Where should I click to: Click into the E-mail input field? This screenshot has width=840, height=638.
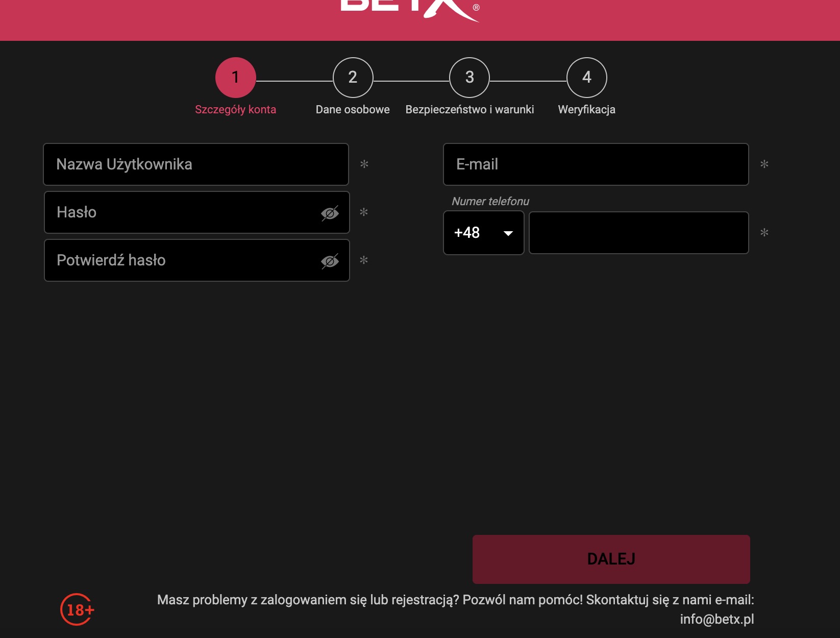click(596, 164)
